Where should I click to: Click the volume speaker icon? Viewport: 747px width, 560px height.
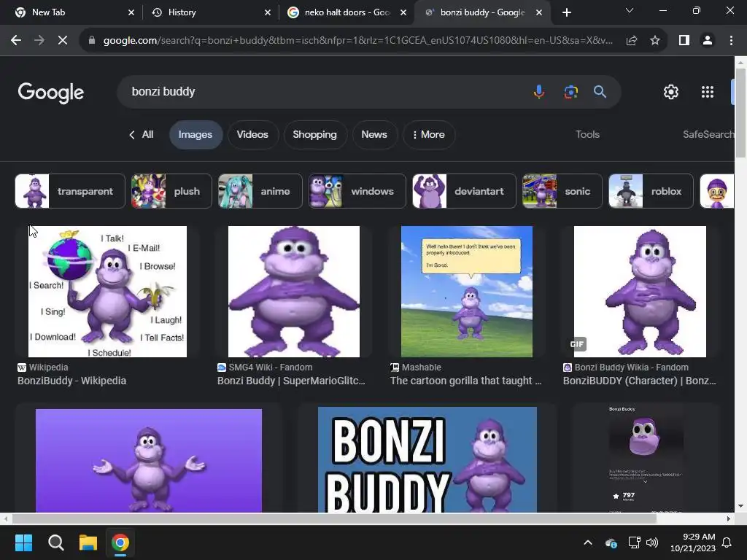click(652, 542)
